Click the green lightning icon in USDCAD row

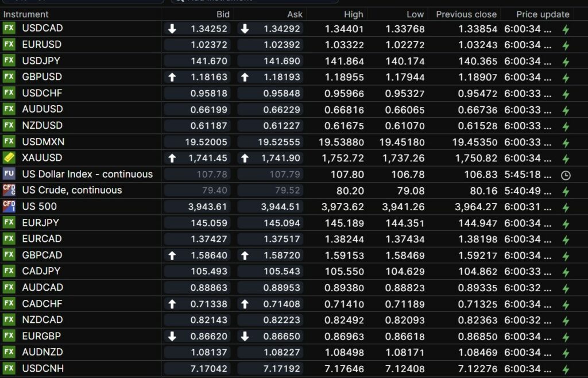point(566,29)
